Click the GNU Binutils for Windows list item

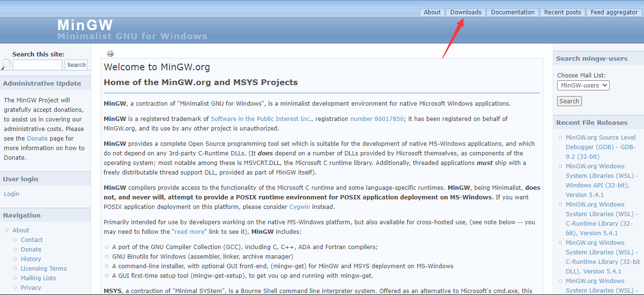point(202,256)
